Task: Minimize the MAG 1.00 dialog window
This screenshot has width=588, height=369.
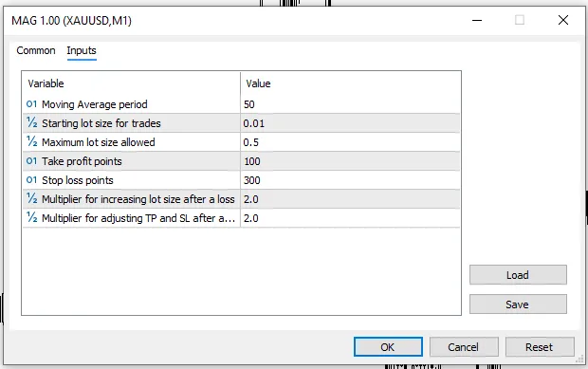Action: [x=477, y=20]
